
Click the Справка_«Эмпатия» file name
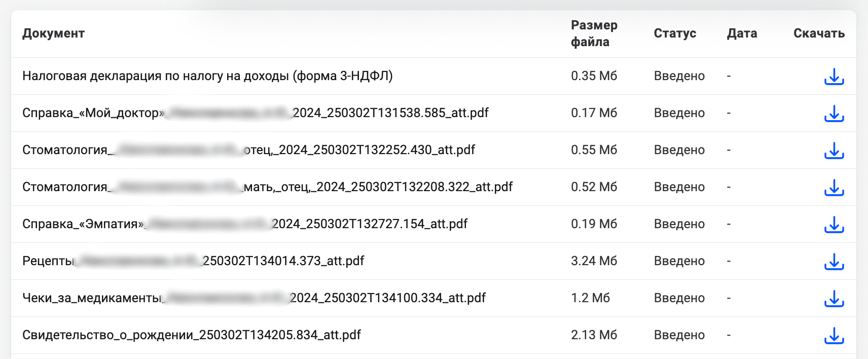(x=245, y=224)
